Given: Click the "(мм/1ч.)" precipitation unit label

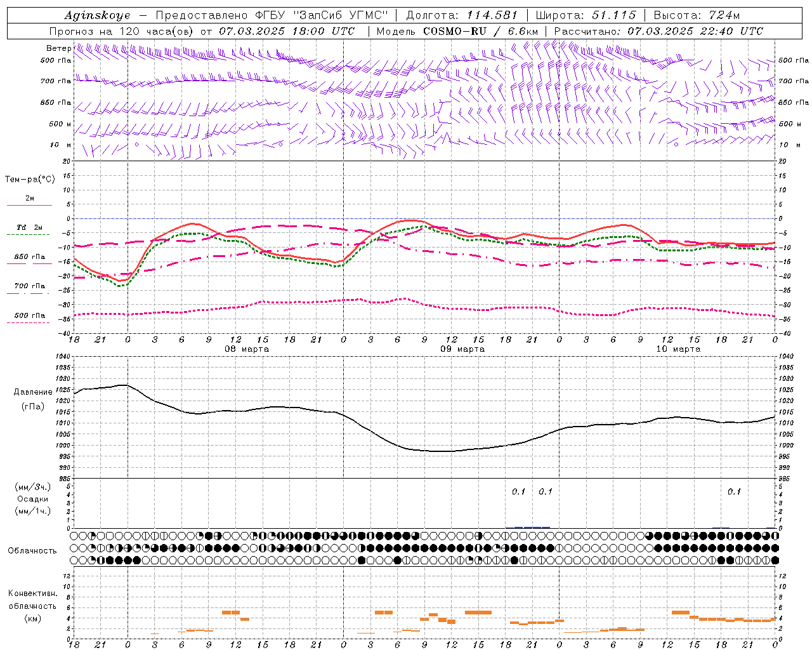Looking at the screenshot, I should (33, 511).
